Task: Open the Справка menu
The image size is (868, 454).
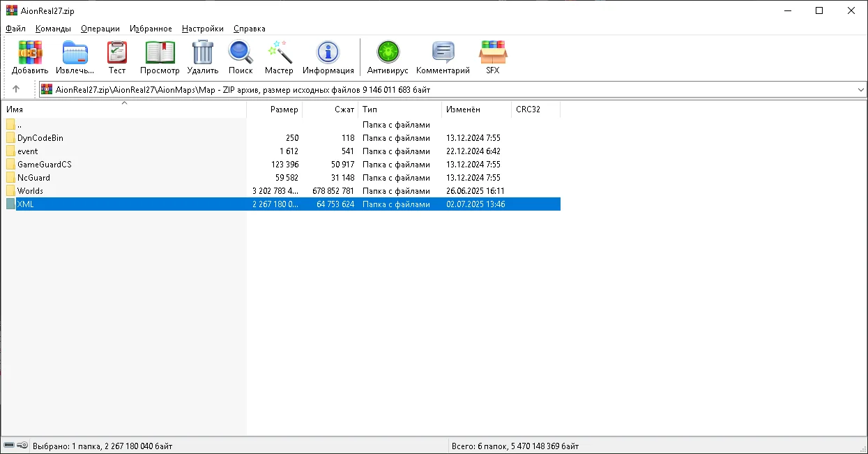Action: (x=250, y=29)
